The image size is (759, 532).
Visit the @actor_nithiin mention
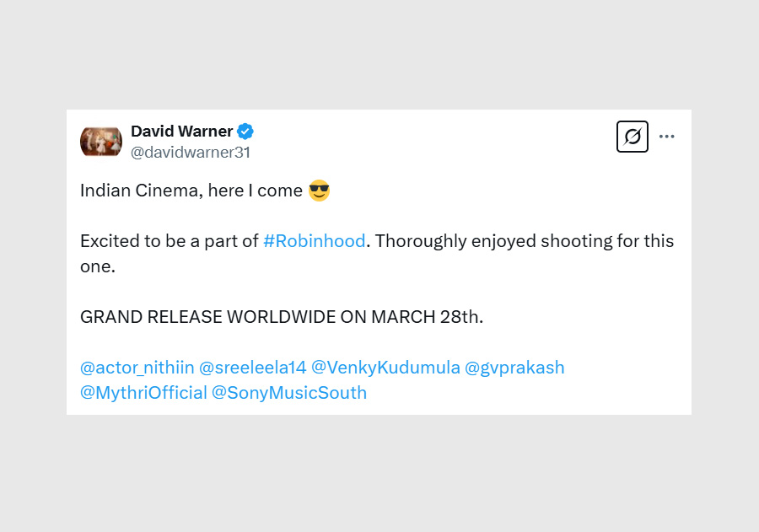(137, 368)
